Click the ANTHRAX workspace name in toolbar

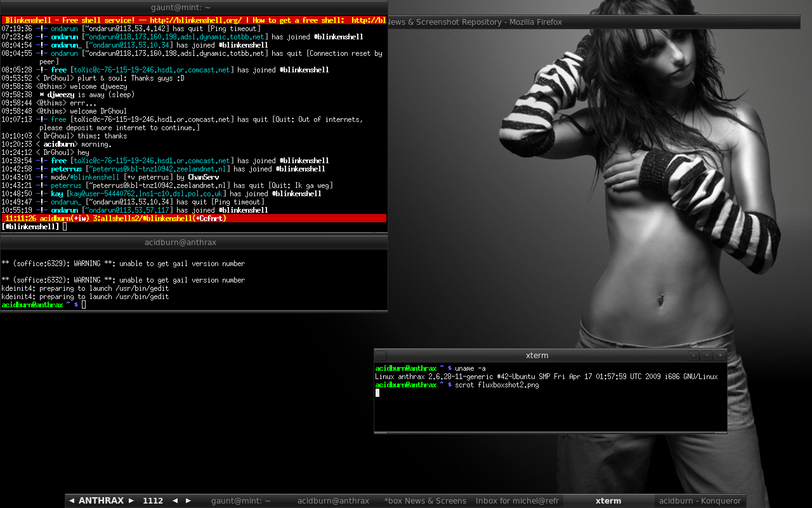click(x=101, y=501)
